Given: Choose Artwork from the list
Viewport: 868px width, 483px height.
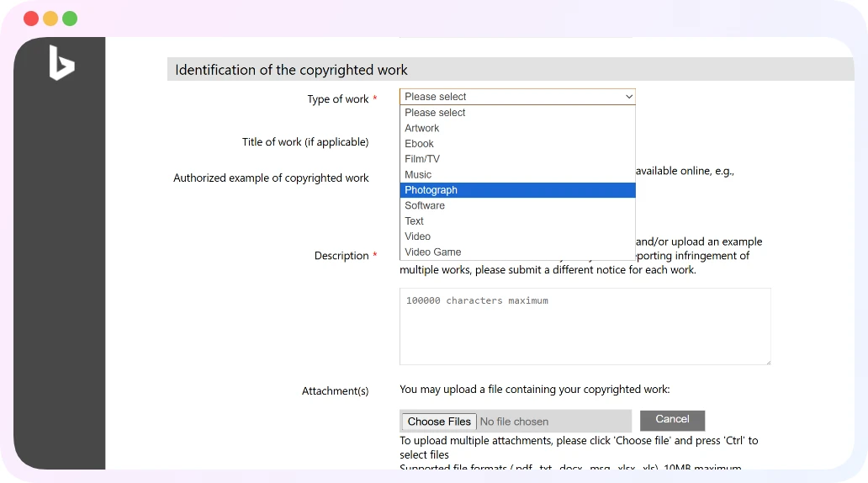Looking at the screenshot, I should (x=517, y=128).
